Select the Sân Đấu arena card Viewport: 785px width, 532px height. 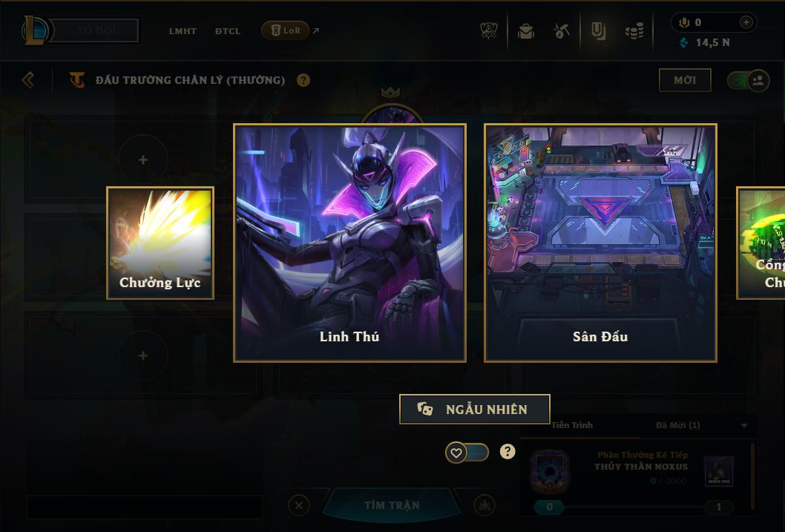(x=600, y=243)
